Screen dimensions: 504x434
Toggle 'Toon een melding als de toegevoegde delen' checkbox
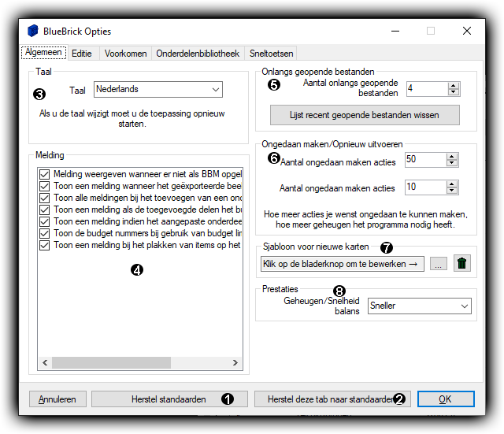point(44,210)
